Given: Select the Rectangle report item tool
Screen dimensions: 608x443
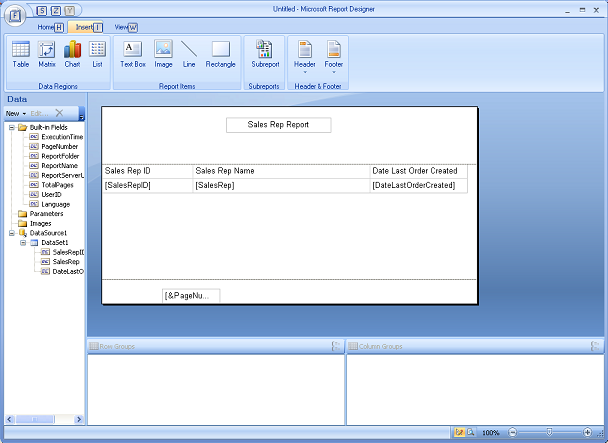Looking at the screenshot, I should [x=220, y=55].
